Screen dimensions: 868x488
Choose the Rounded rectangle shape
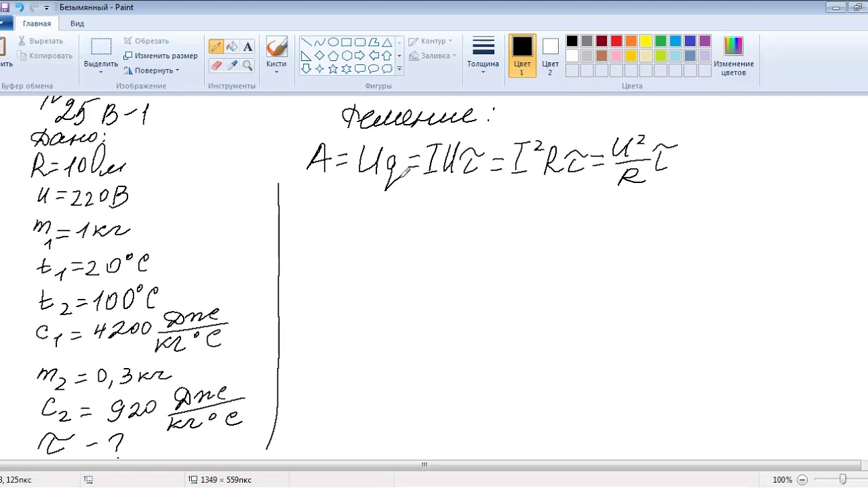360,42
